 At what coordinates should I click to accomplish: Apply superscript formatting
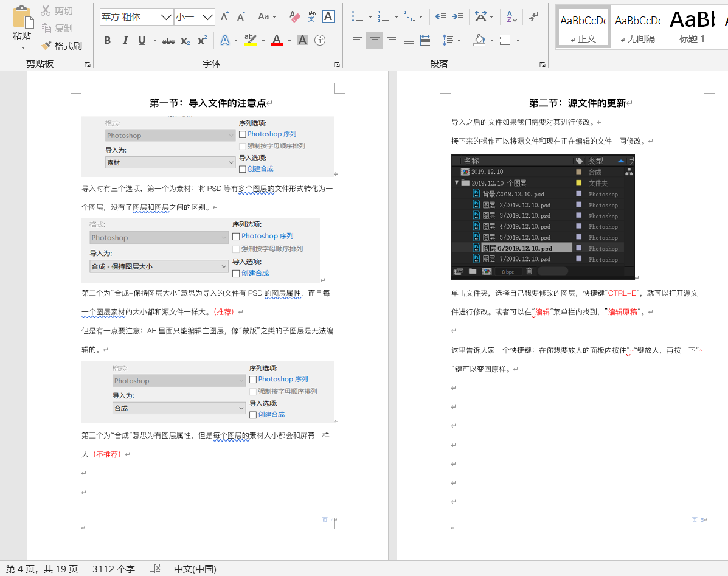click(203, 40)
